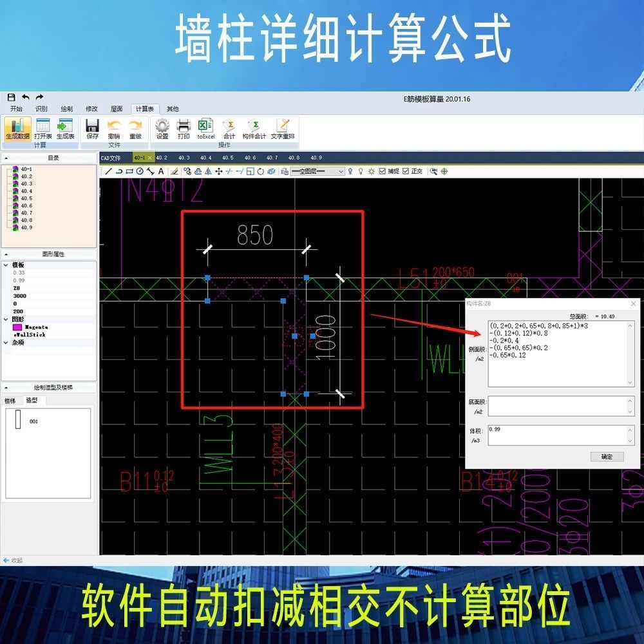Select 40.7 in the directory tree

(x=26, y=213)
